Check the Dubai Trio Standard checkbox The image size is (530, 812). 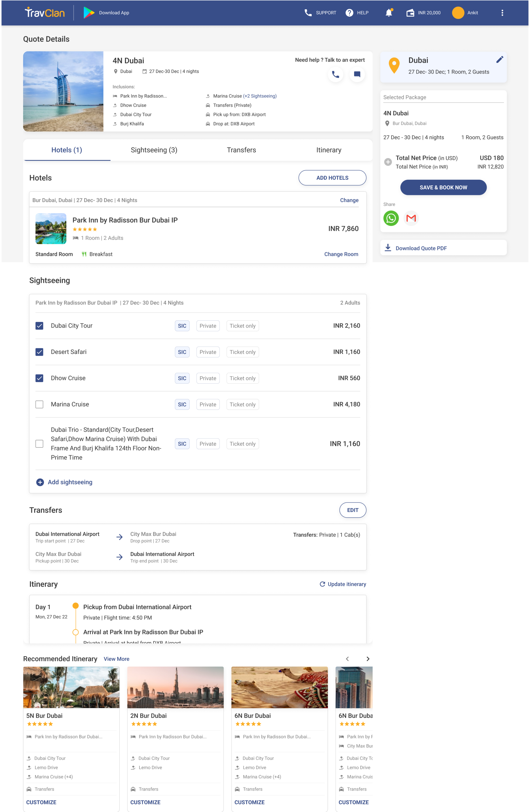pos(39,444)
